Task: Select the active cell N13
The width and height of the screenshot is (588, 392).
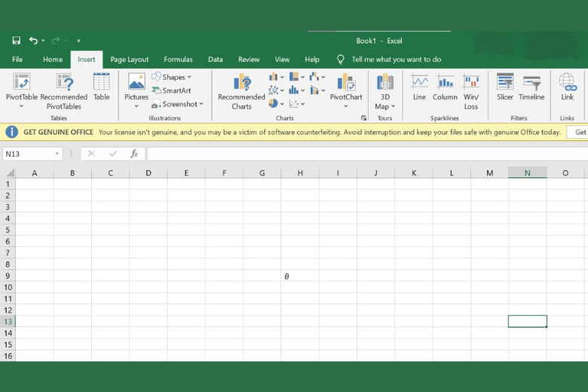Action: 527,321
